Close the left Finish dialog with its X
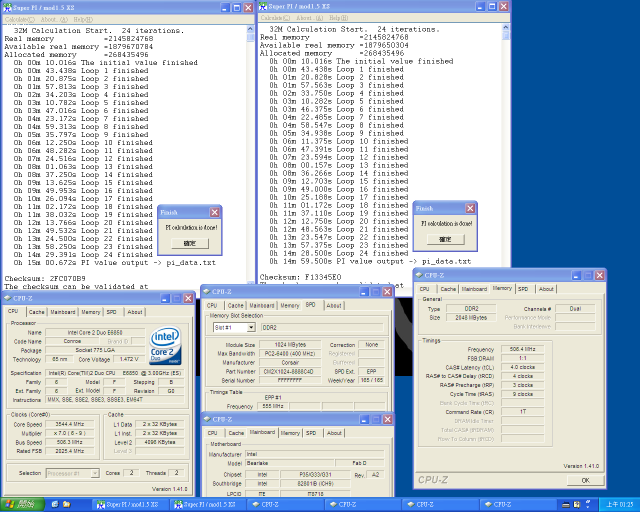This screenshot has width=640, height=512. 215,212
